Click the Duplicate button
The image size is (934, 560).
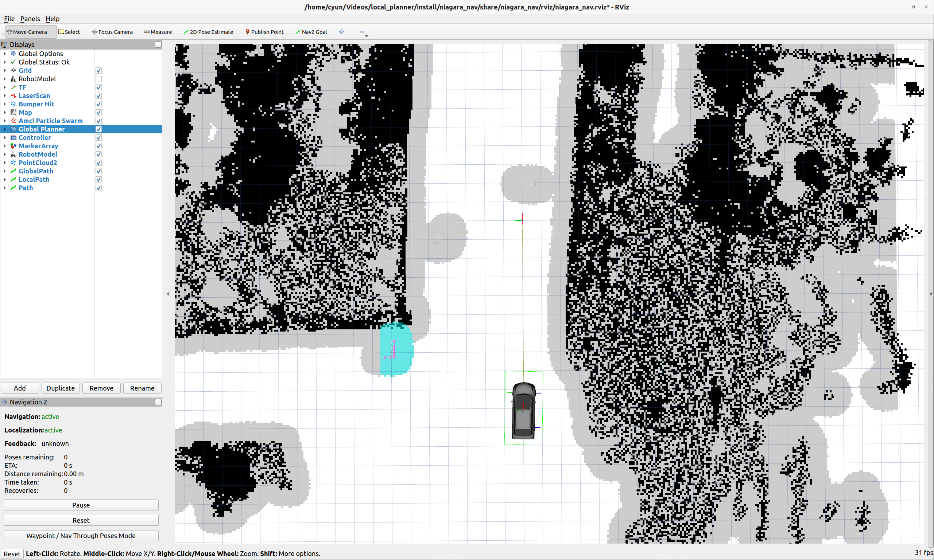(61, 388)
